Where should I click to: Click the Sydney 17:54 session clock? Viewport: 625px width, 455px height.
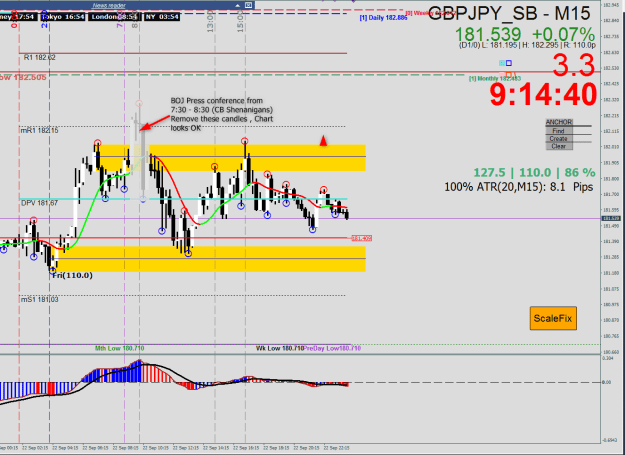(18, 17)
